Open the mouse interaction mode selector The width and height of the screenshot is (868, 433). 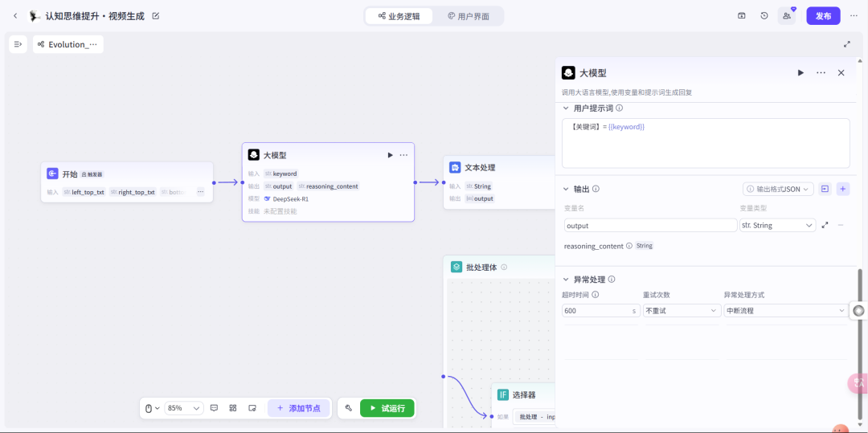click(152, 408)
